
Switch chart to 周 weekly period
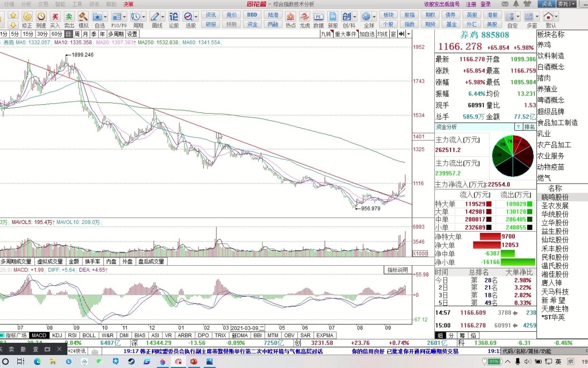tap(77, 34)
